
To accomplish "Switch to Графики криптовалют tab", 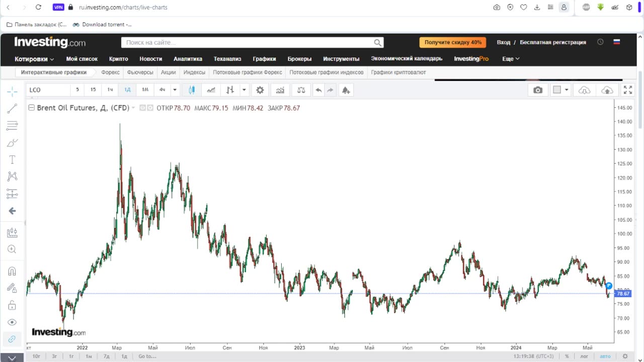I will click(x=398, y=72).
